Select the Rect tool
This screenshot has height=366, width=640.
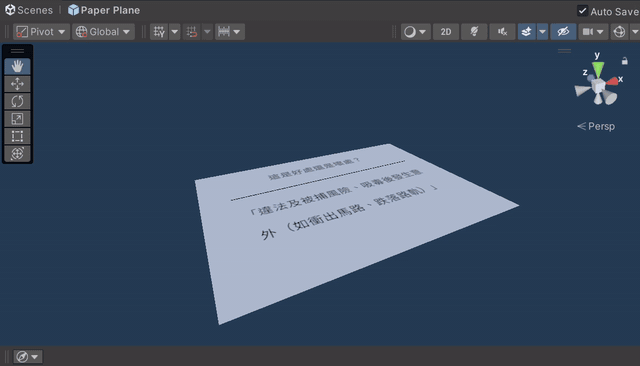tap(17, 136)
